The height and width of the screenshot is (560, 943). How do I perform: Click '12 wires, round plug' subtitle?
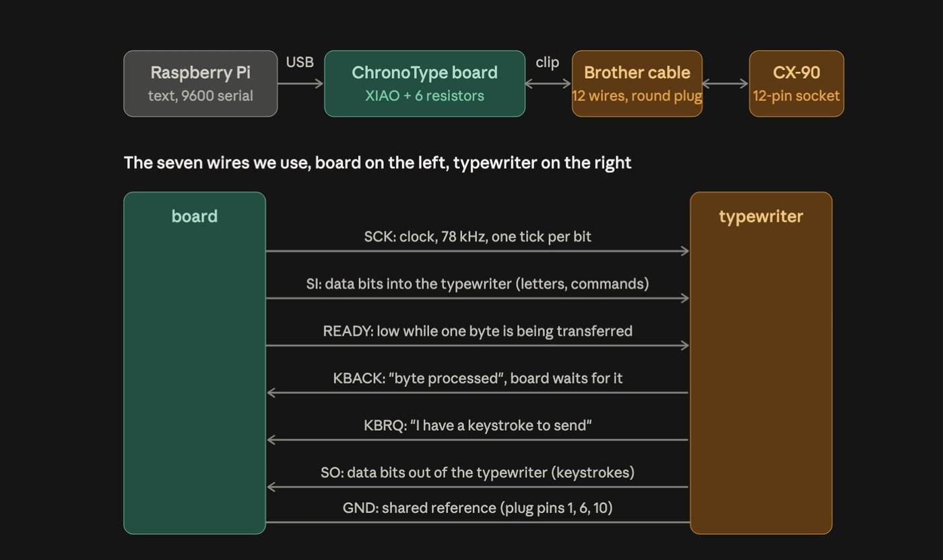637,96
